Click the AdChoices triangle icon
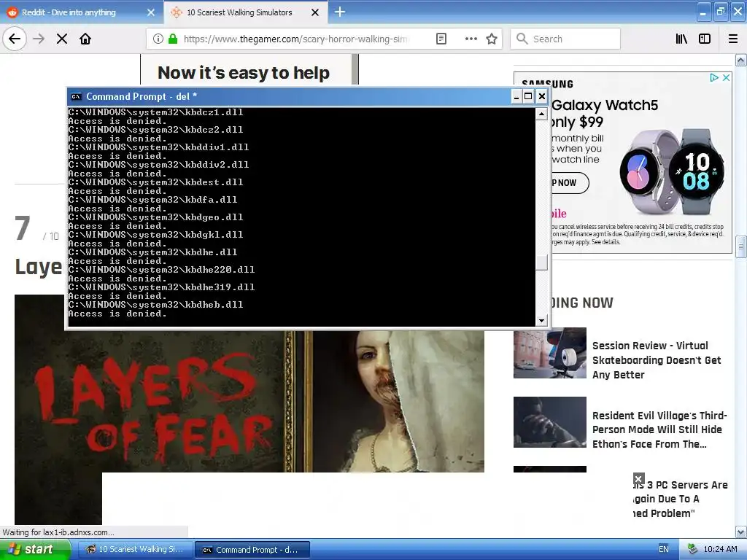Viewport: 747px width, 560px height. (713, 77)
